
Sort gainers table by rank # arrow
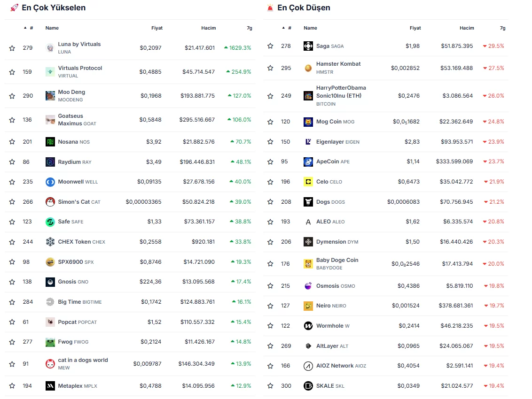[28, 28]
